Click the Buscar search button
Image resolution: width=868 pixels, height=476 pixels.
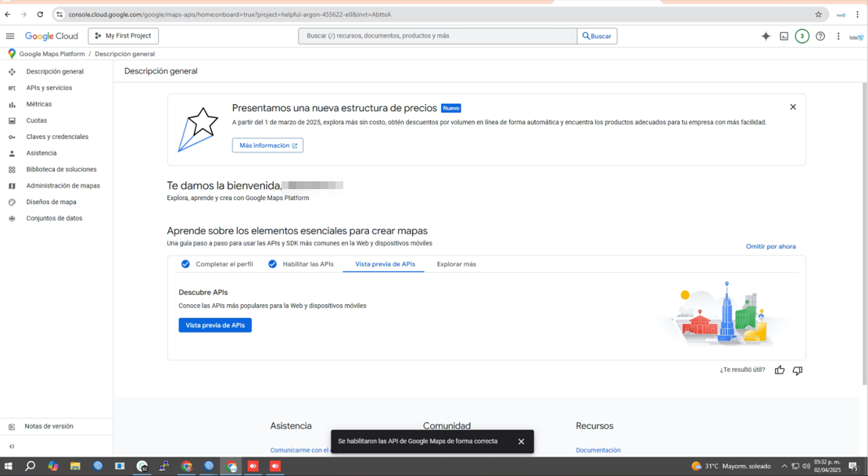pyautogui.click(x=597, y=36)
